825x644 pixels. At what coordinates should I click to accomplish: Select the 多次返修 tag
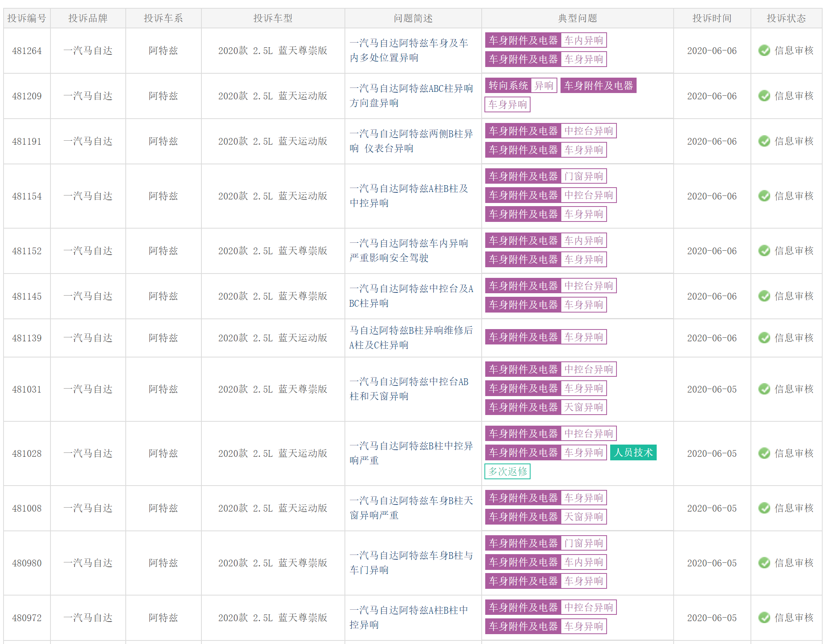point(508,471)
